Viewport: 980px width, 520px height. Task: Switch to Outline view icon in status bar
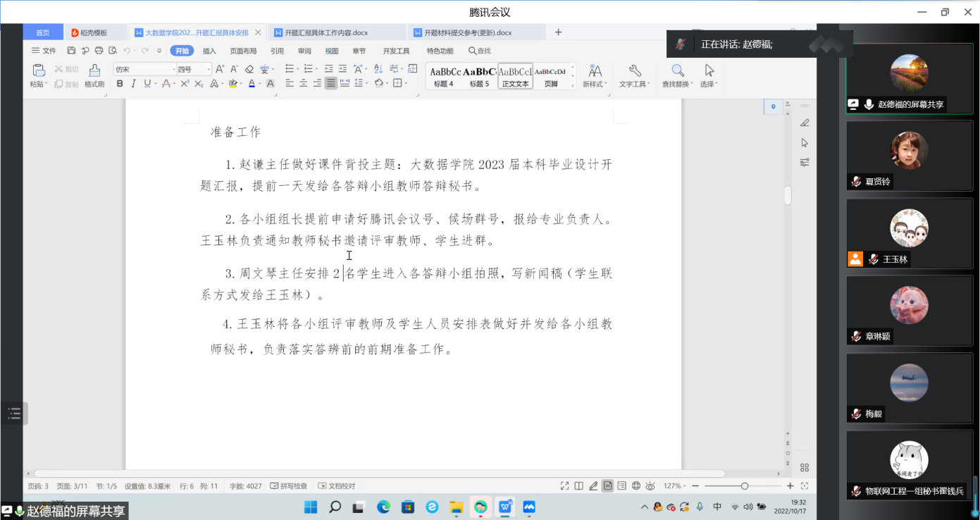(621, 486)
